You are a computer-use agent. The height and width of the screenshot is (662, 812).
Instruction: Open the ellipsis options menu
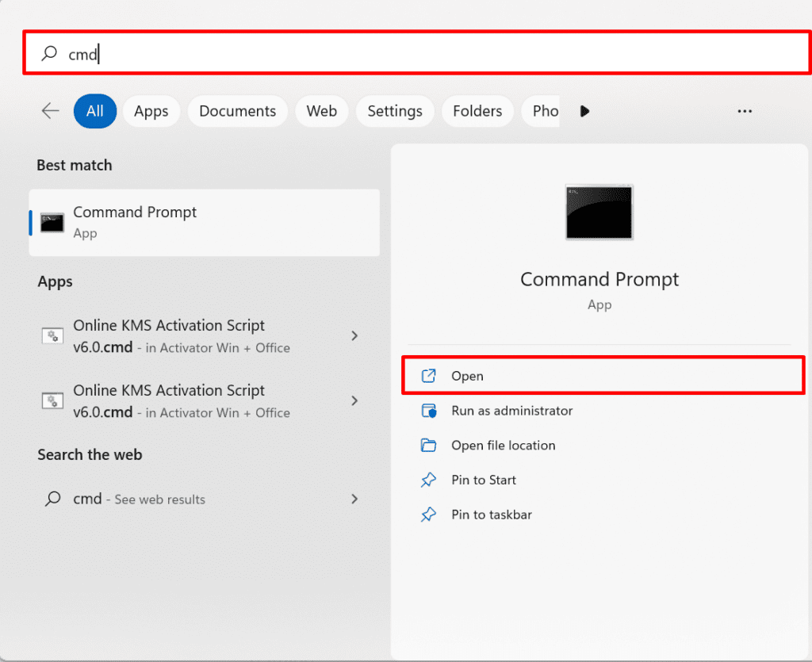744,111
